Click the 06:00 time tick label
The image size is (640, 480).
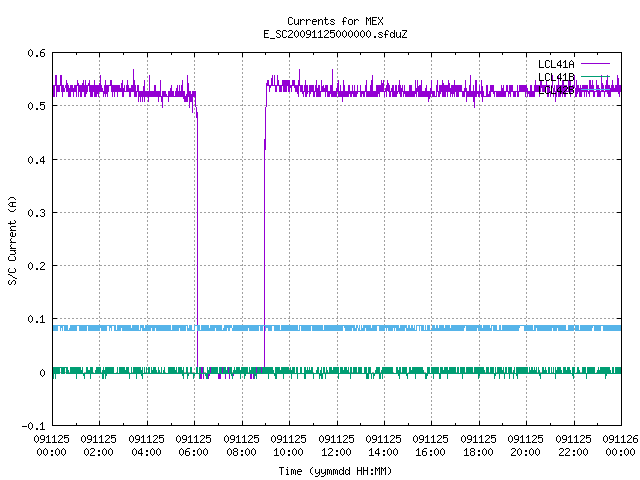point(193,452)
